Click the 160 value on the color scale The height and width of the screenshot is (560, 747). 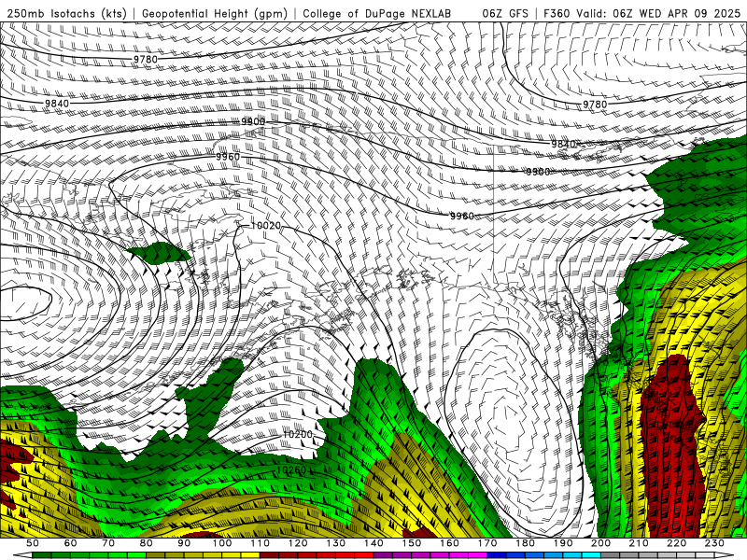[x=449, y=543]
